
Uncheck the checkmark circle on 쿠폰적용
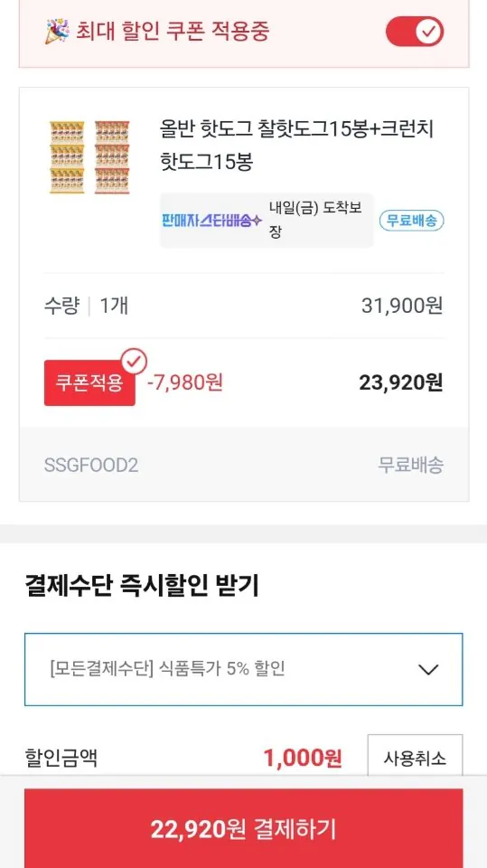[135, 361]
